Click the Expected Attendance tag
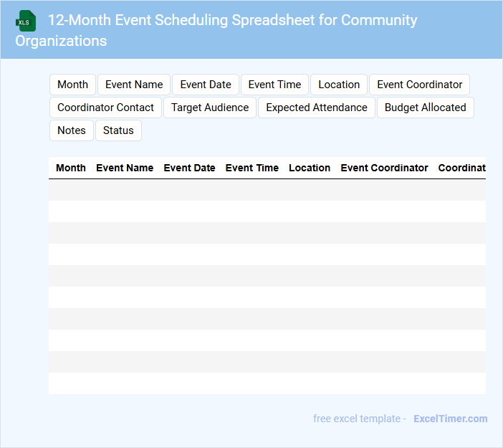Viewport: 503px width, 448px height. 317,108
